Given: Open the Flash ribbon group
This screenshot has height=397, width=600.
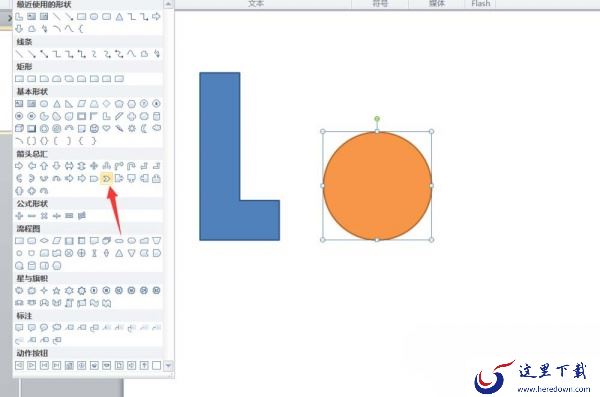Looking at the screenshot, I should point(481,3).
